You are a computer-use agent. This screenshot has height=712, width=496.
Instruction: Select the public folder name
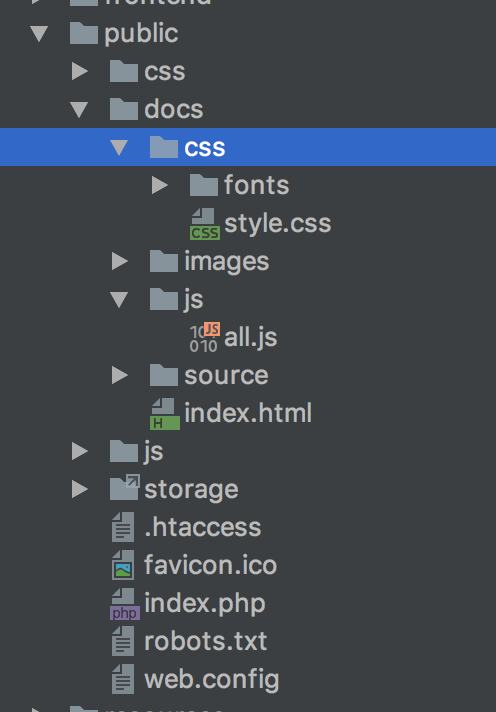point(141,34)
